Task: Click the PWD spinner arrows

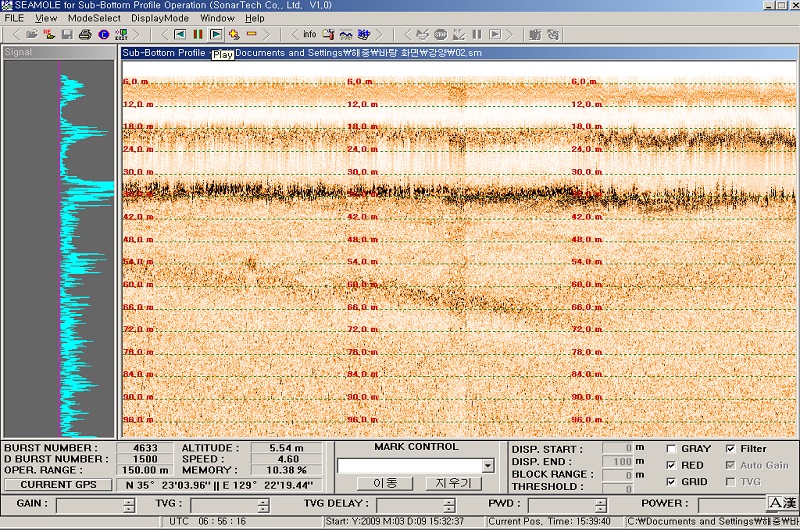Action: [601, 505]
